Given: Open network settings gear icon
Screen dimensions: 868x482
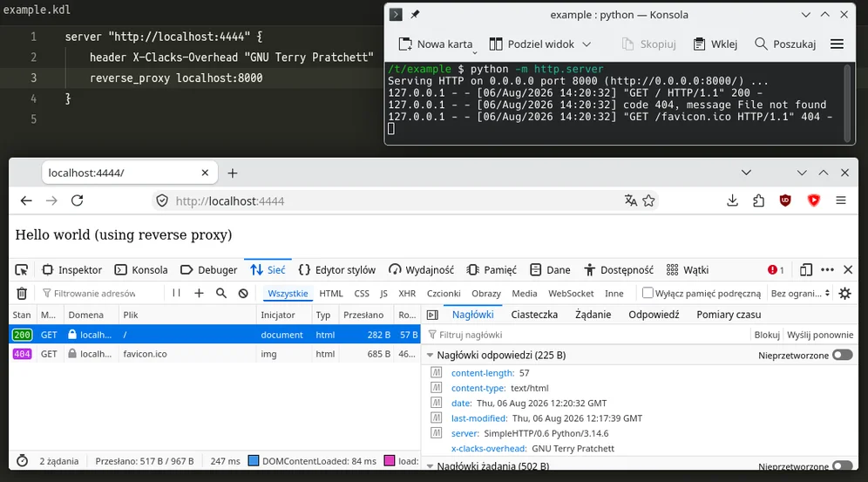Looking at the screenshot, I should [x=844, y=293].
